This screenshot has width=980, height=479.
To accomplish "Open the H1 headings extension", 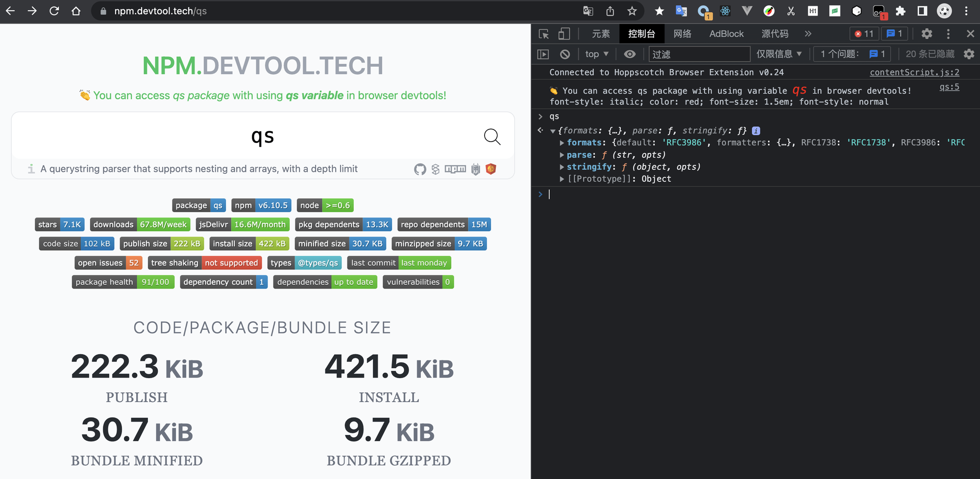I will click(813, 11).
